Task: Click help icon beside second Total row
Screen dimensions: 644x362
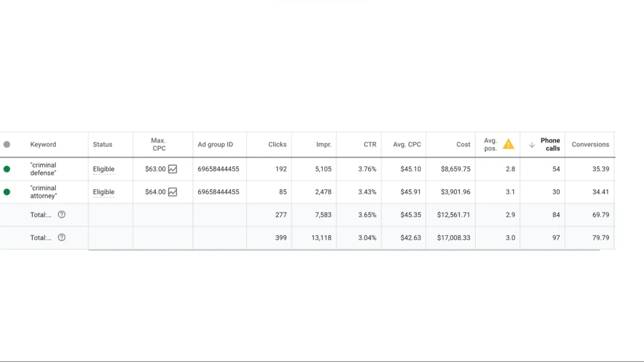Action: pos(62,238)
